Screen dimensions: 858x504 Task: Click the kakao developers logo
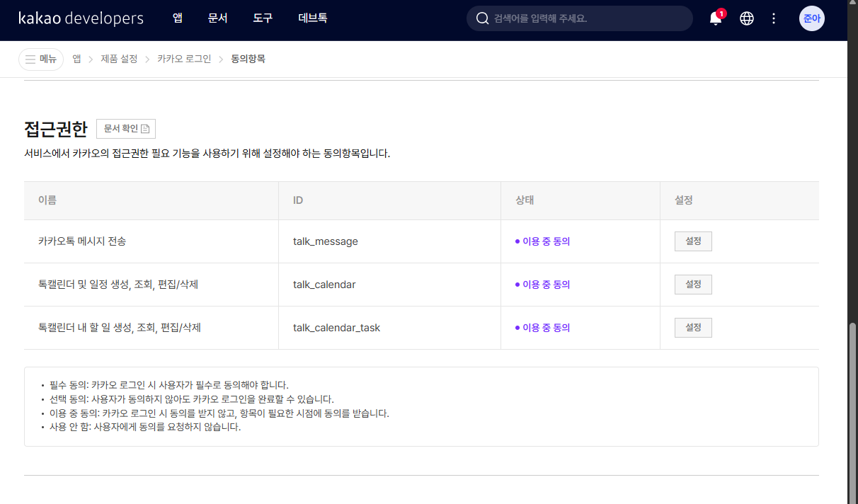(81, 18)
